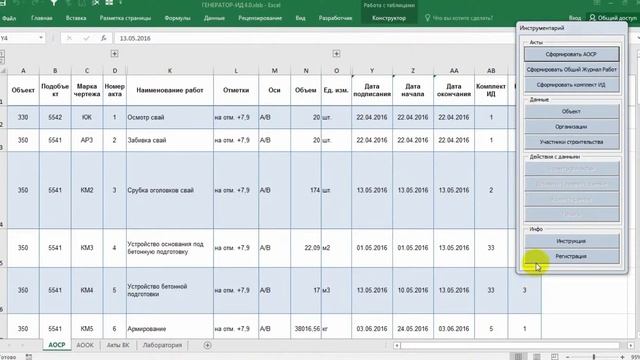Select the outline level 1 button
This screenshot has width=640, height=360.
pyautogui.click(x=2, y=53)
